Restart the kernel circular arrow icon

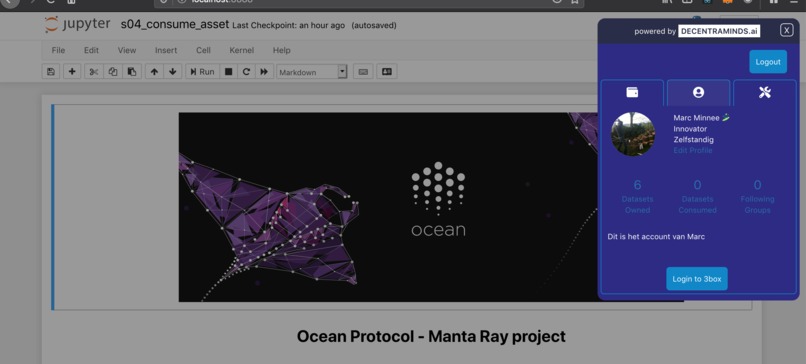246,71
